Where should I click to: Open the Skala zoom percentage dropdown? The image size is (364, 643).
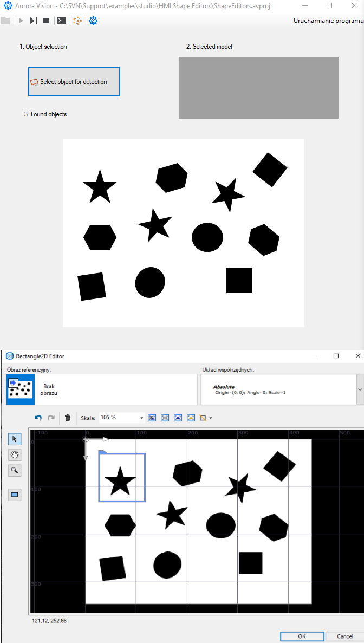(x=142, y=418)
